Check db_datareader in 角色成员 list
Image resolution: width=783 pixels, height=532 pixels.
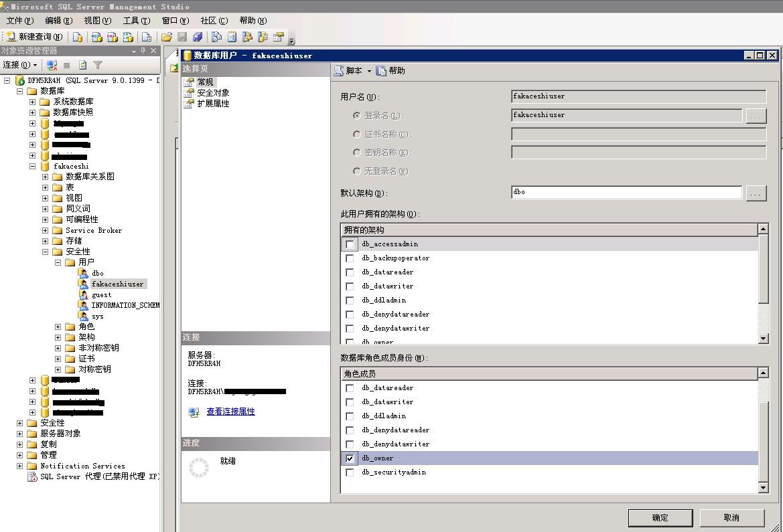[350, 388]
